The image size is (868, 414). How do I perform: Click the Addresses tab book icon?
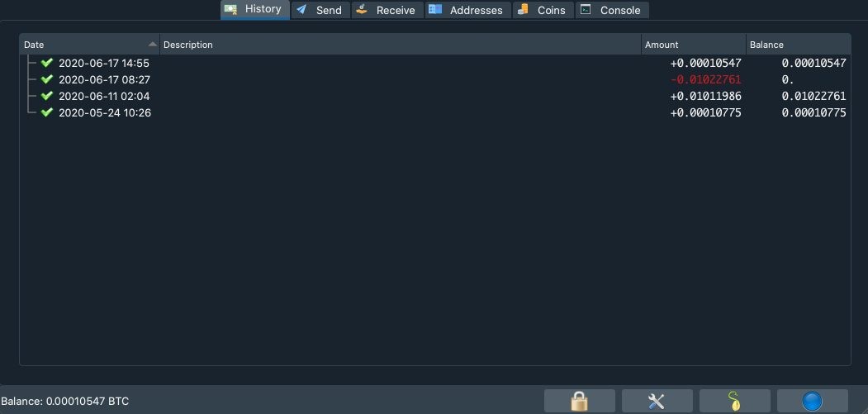pyautogui.click(x=435, y=9)
